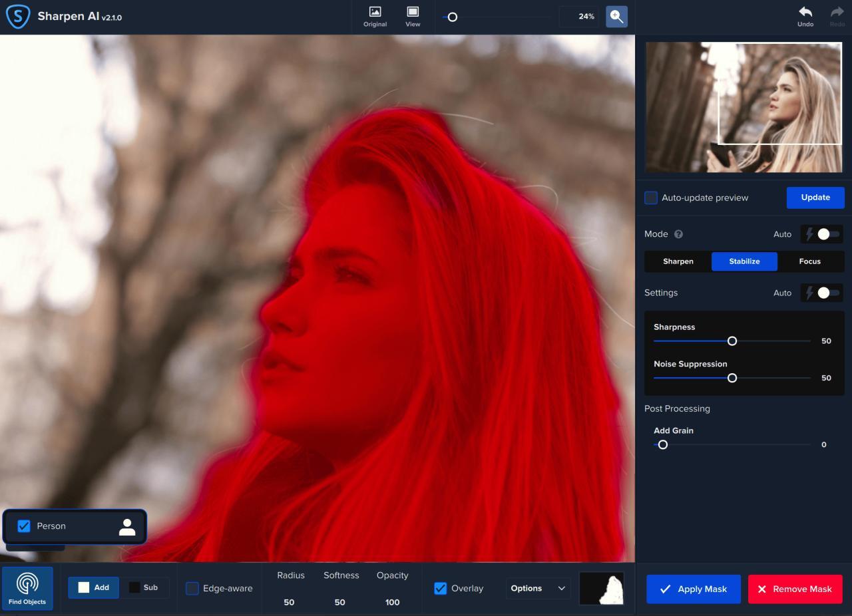Toggle Edge-aware masking

(x=192, y=588)
